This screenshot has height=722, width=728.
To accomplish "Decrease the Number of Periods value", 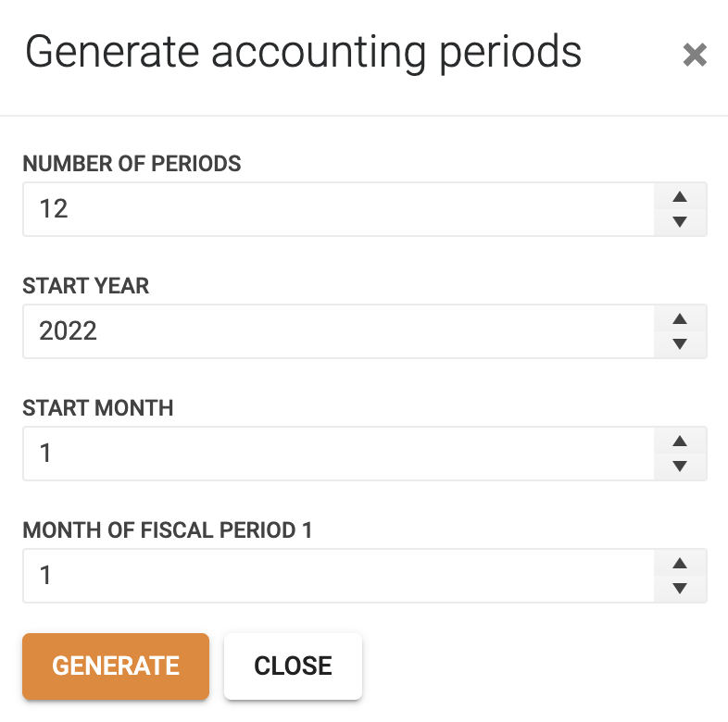I will click(680, 222).
